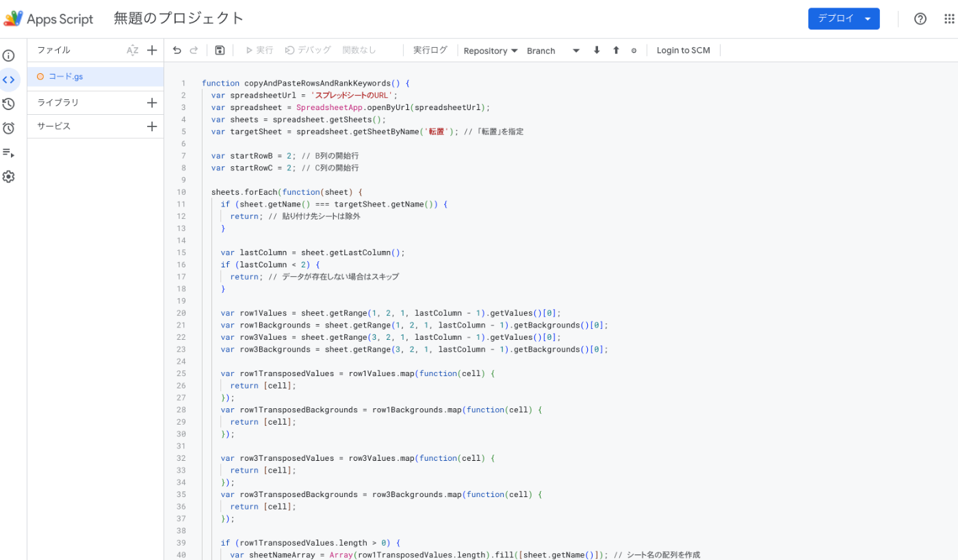Image resolution: width=958 pixels, height=560 pixels.
Task: Open the Overview info icon in sidebar
Action: click(8, 55)
